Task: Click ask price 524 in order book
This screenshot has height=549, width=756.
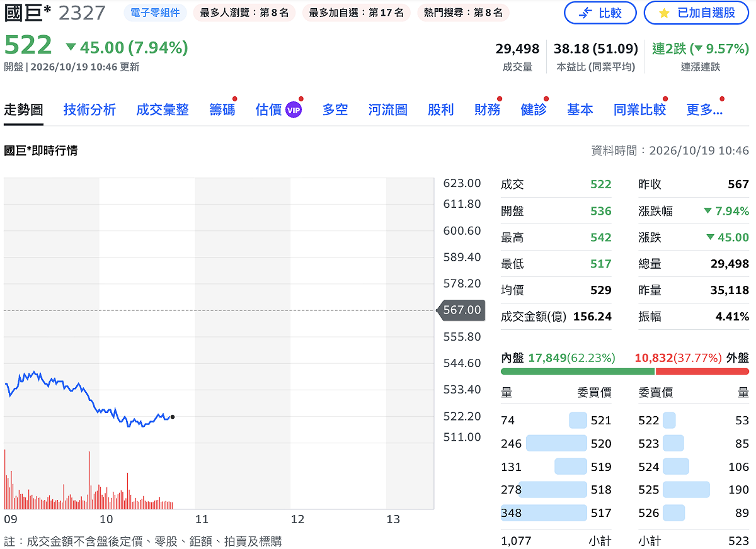Action: 649,467
